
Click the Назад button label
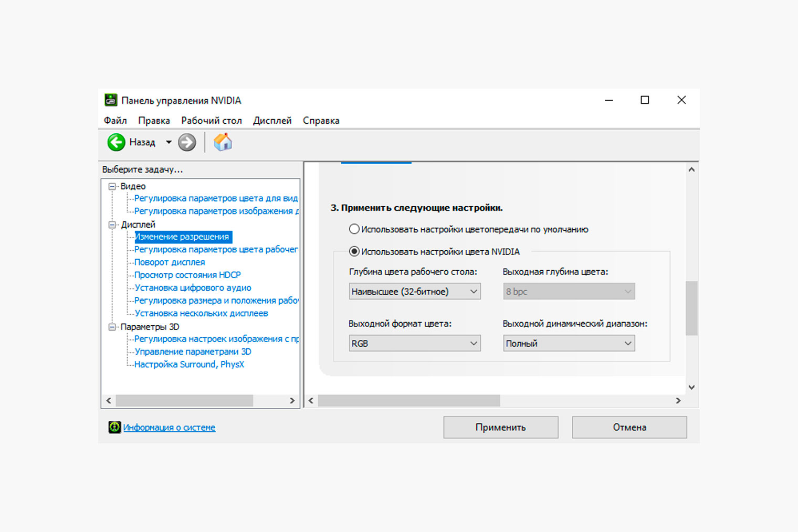[142, 142]
